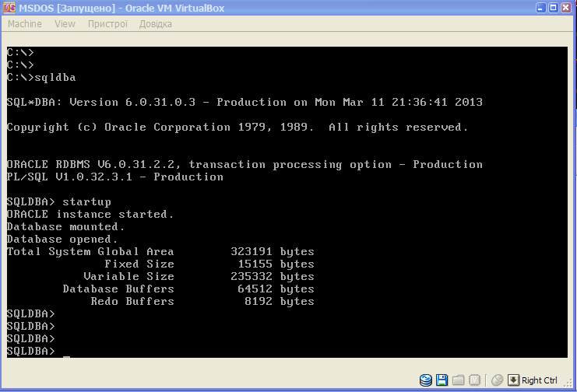577x392 pixels.
Task: Click the Right Ctrl host key label
Action: point(540,380)
